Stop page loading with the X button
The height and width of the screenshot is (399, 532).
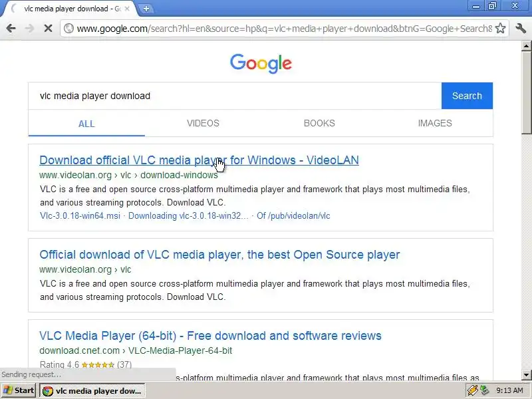point(48,28)
